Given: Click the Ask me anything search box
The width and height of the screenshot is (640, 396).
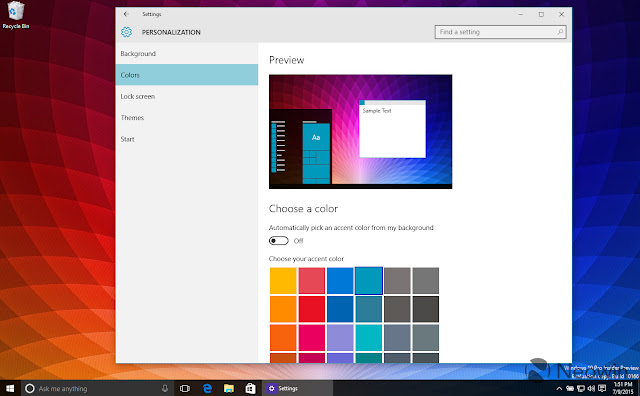Looking at the screenshot, I should pyautogui.click(x=96, y=388).
